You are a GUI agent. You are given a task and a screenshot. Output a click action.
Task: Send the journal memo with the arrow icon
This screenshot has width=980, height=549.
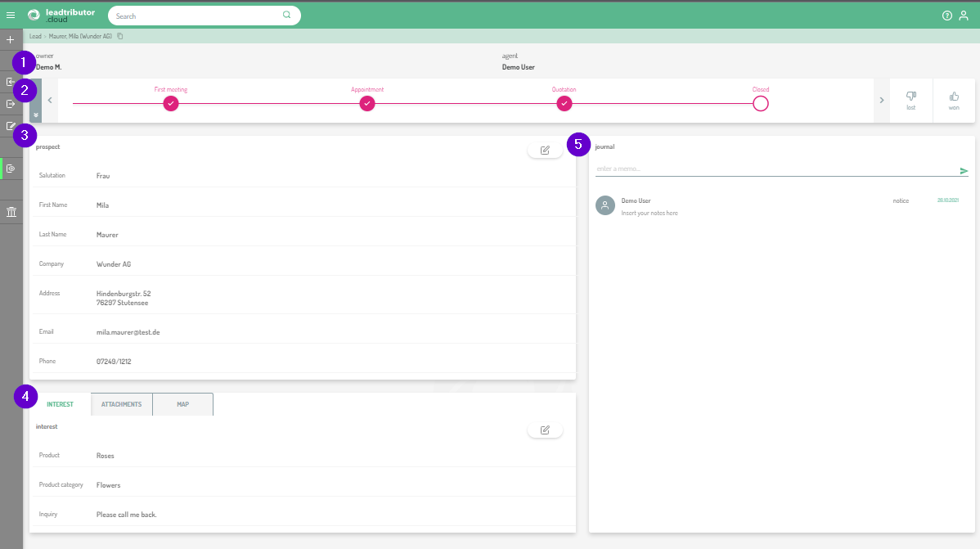(x=964, y=171)
